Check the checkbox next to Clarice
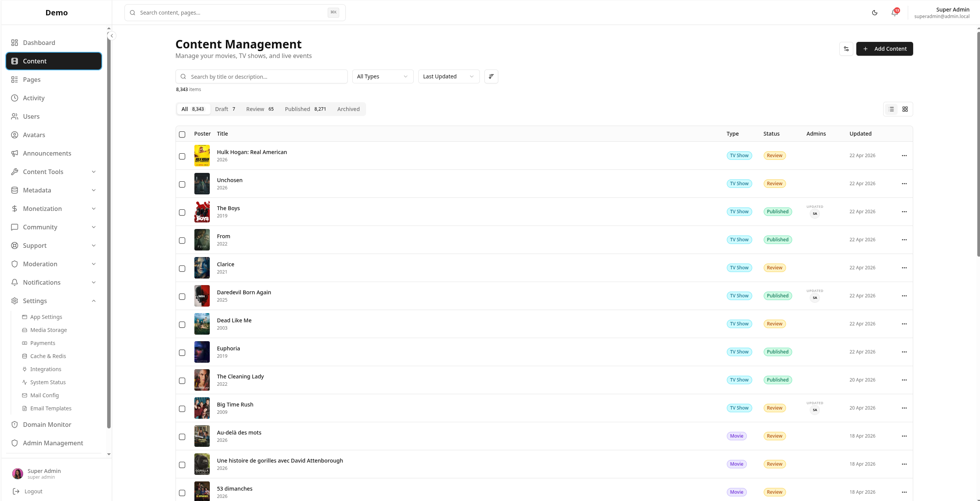980x501 pixels. pos(182,269)
